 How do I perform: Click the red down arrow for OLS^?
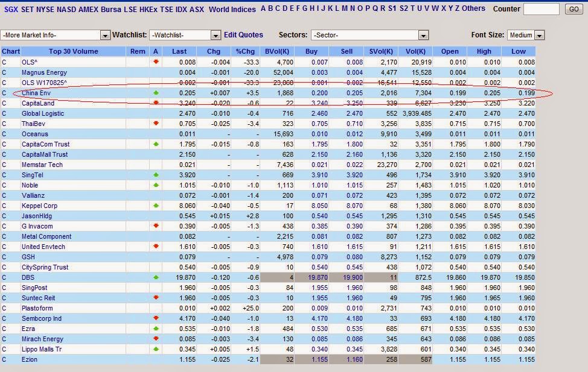pyautogui.click(x=156, y=62)
